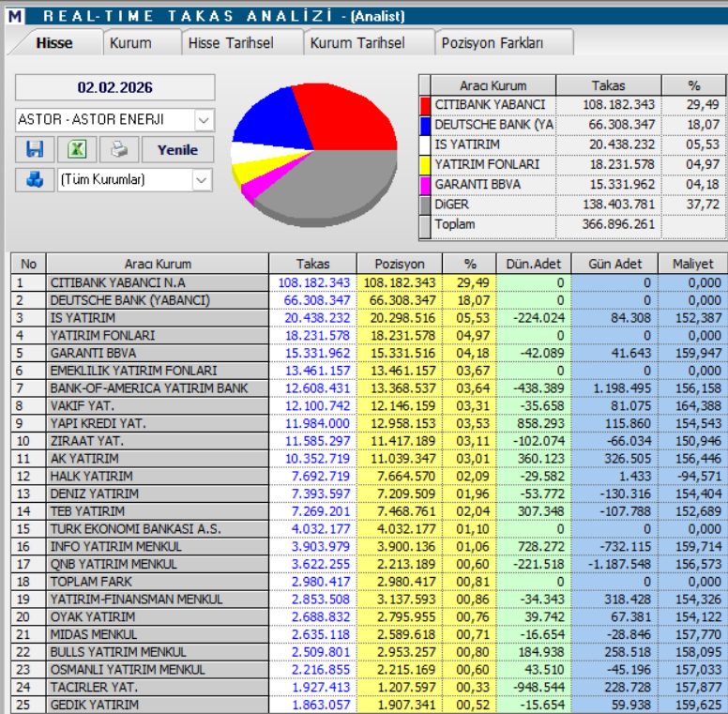The width and height of the screenshot is (728, 714).
Task: Select the CITIBANK YABANCI N.A row
Action: point(369,282)
